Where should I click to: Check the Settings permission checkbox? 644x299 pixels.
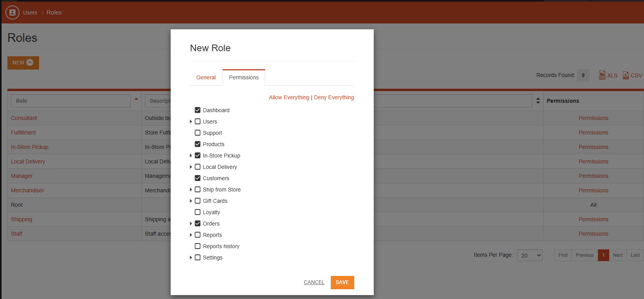(198, 258)
